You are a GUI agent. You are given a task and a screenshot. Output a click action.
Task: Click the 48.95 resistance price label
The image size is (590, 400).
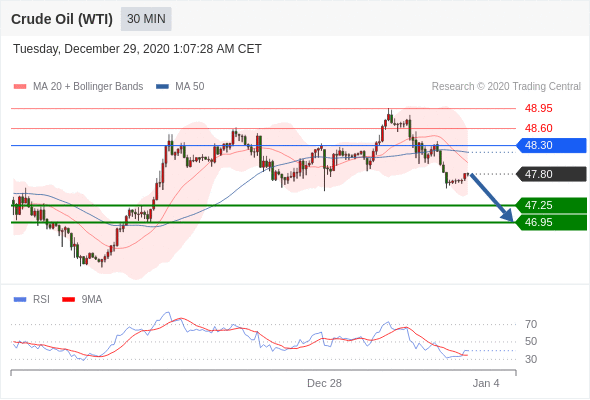[x=538, y=108]
